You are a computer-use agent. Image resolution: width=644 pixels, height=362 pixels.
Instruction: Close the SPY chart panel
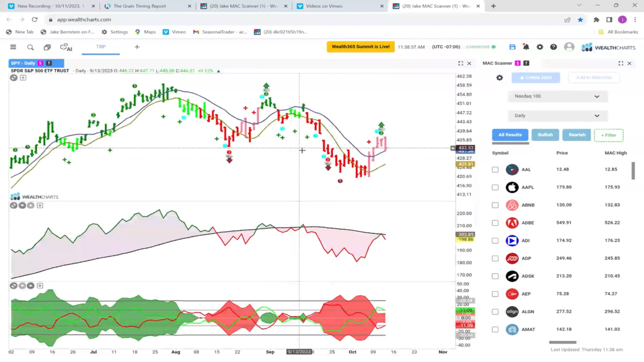point(469,63)
